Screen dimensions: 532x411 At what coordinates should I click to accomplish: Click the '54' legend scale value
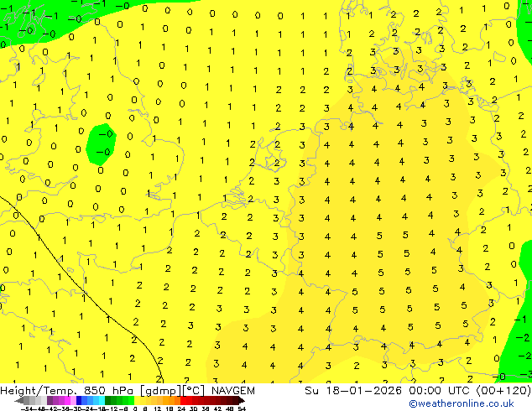(242, 409)
